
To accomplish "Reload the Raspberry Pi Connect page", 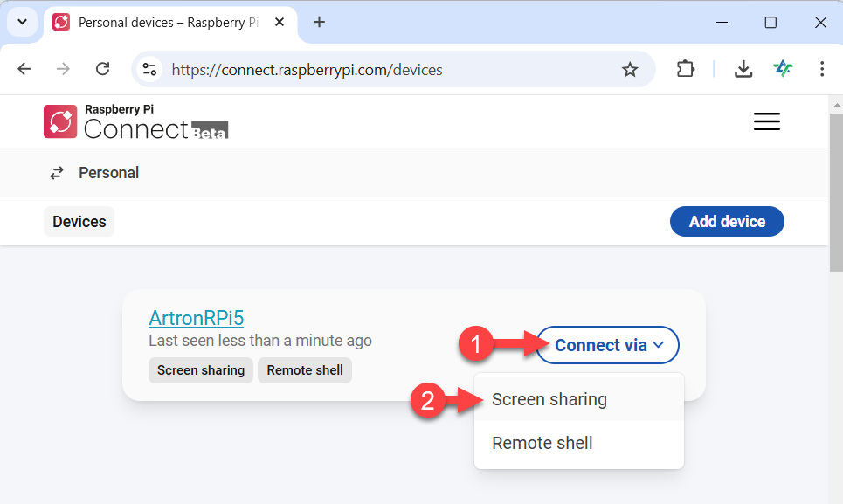I will [x=103, y=69].
